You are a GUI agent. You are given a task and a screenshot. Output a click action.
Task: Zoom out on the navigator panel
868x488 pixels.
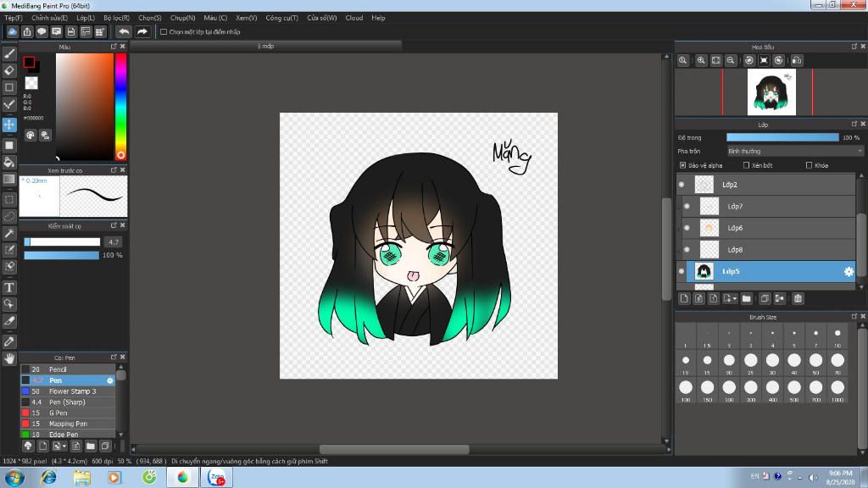tap(731, 60)
